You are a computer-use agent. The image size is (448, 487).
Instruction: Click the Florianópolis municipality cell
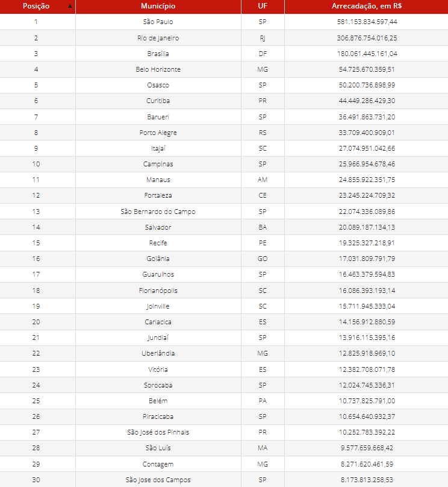[x=158, y=291]
